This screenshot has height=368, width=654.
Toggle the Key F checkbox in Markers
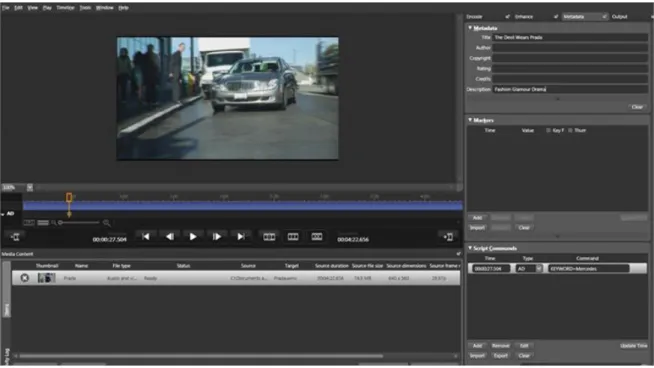(x=548, y=130)
